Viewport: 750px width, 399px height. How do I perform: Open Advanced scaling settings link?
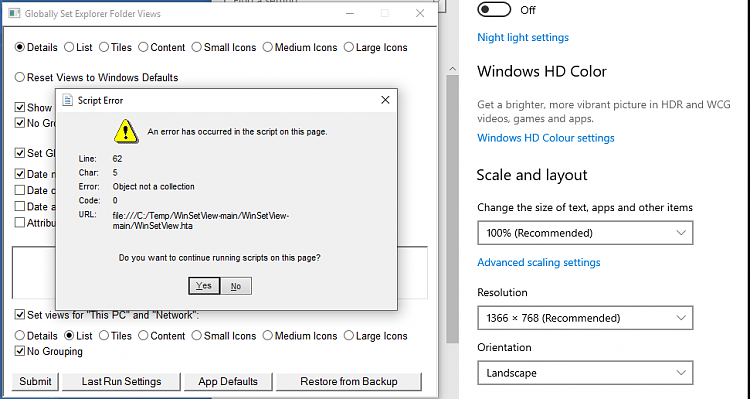(539, 262)
